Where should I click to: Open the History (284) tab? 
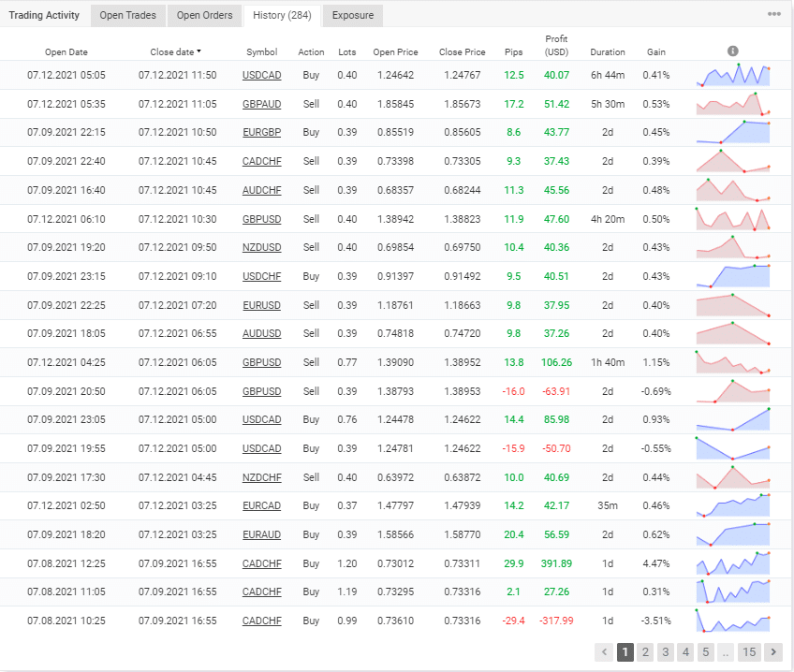point(281,15)
